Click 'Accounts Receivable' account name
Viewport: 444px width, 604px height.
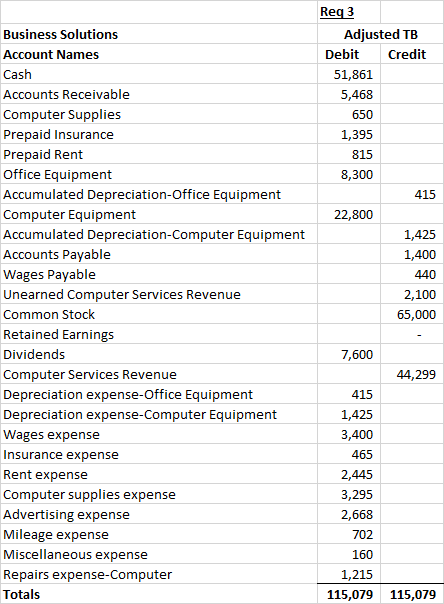(66, 94)
